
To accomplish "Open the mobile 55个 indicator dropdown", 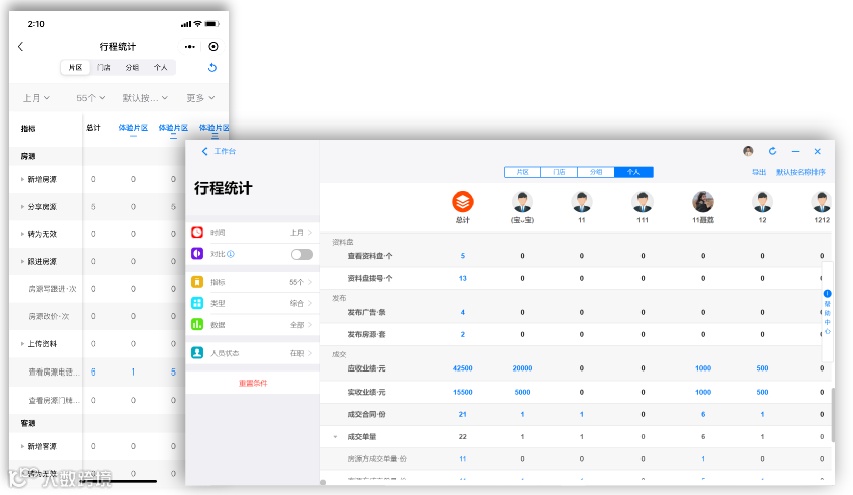I will pyautogui.click(x=90, y=98).
